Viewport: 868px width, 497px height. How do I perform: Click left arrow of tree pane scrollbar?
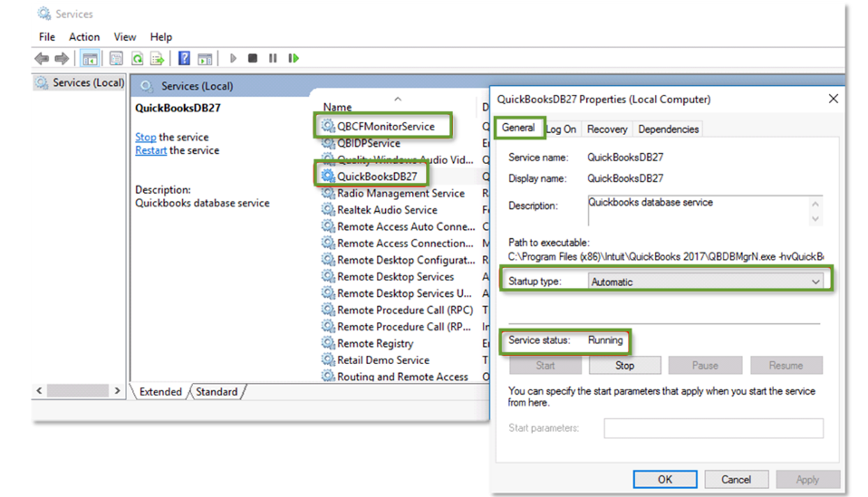[x=39, y=391]
